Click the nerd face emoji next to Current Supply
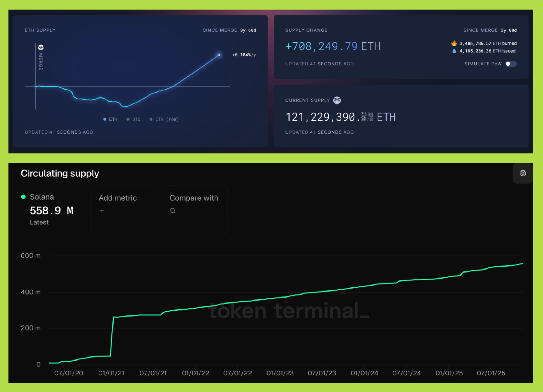The image size is (543, 392). pos(337,100)
